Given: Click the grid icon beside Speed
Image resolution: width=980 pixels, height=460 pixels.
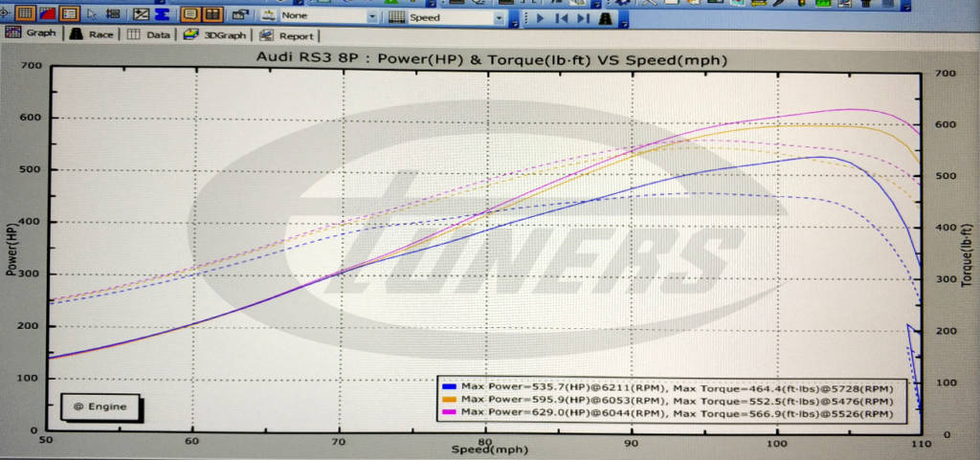Looking at the screenshot, I should tap(396, 18).
